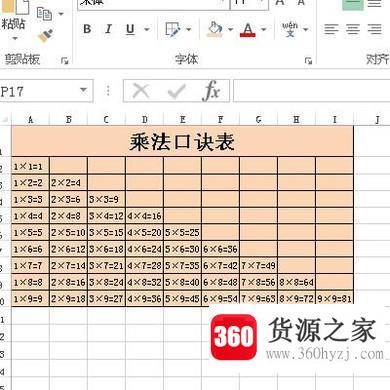This screenshot has width=390, height=390.
Task: Open clipboard group dialog launcher
Action: (65, 61)
